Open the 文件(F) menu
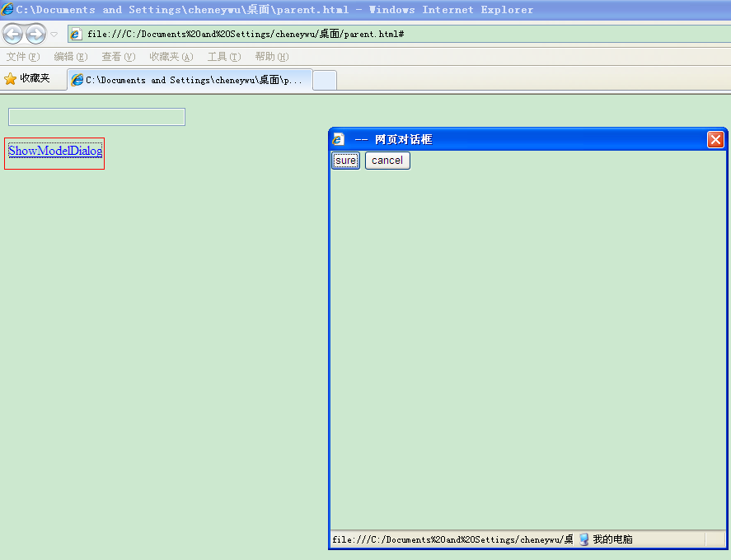Image resolution: width=731 pixels, height=560 pixels. click(x=23, y=57)
